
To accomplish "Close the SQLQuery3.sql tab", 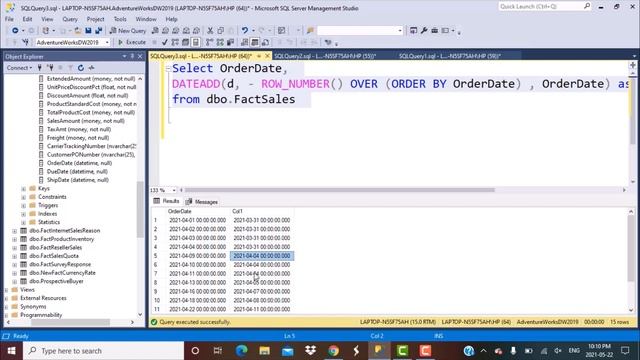I will pyautogui.click(x=267, y=56).
